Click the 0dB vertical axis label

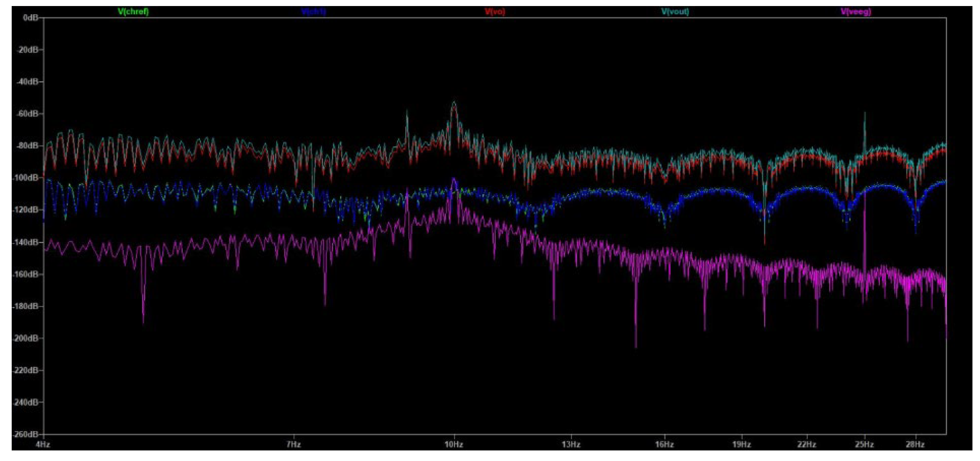click(x=31, y=18)
